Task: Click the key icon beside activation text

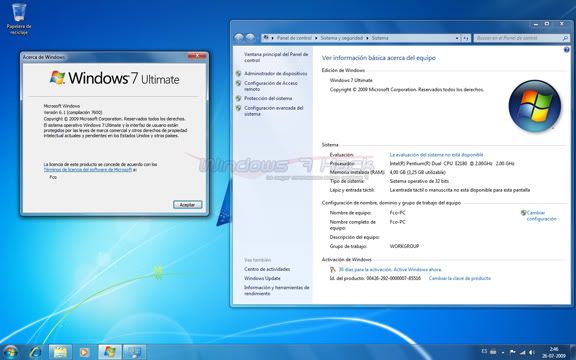Action: [333, 269]
